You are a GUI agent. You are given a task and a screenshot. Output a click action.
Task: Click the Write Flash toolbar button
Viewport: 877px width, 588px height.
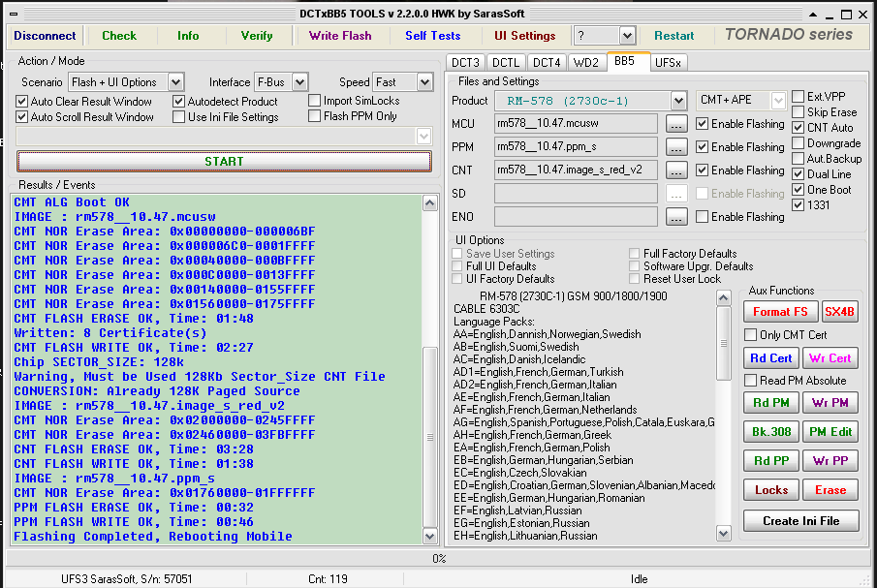pos(340,36)
